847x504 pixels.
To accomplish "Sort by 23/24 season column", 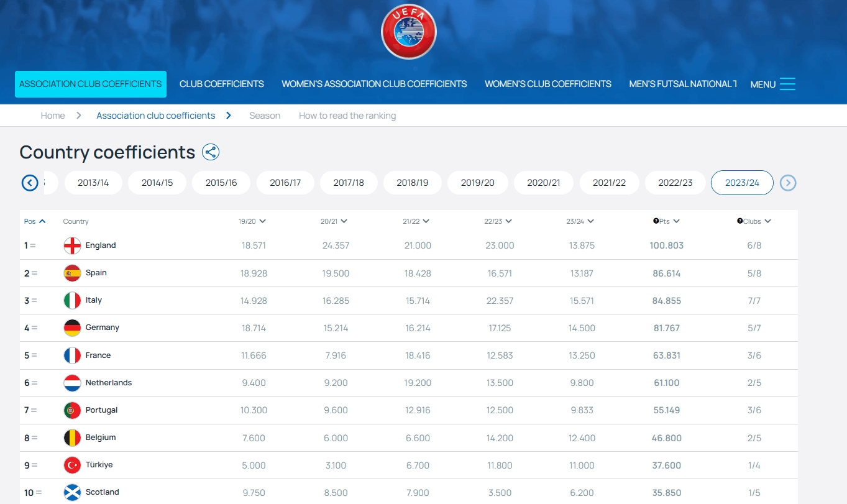I will point(580,221).
